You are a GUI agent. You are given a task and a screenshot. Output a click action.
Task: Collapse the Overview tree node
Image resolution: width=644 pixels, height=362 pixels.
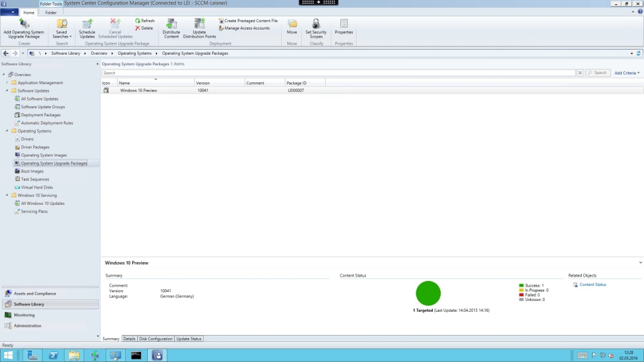pyautogui.click(x=4, y=74)
